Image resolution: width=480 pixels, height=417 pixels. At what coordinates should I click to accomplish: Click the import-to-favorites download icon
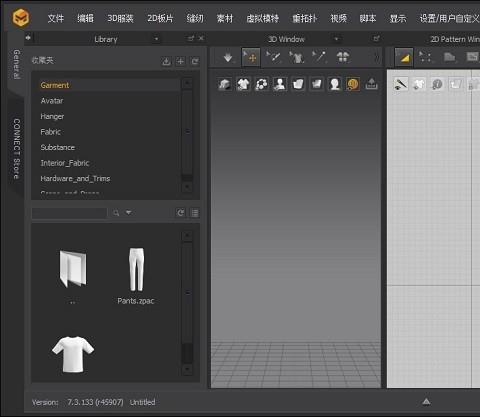166,61
